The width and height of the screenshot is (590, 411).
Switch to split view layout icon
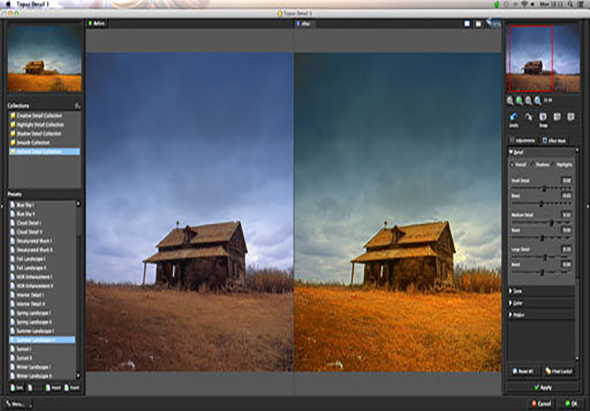click(478, 24)
